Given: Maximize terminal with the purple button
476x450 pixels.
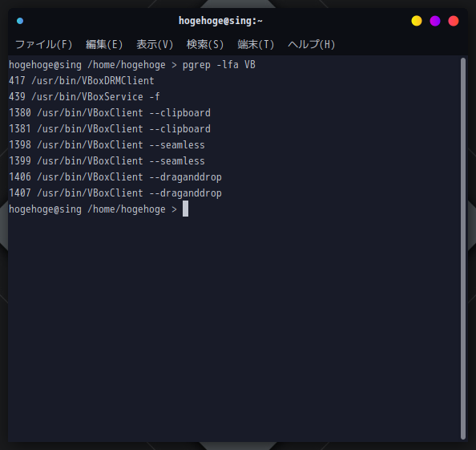Looking at the screenshot, I should tap(435, 21).
